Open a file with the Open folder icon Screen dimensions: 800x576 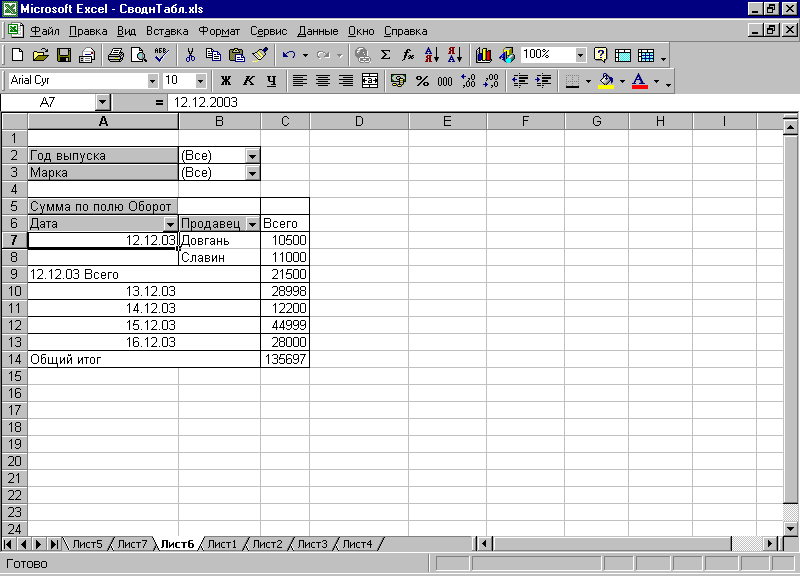(x=40, y=55)
